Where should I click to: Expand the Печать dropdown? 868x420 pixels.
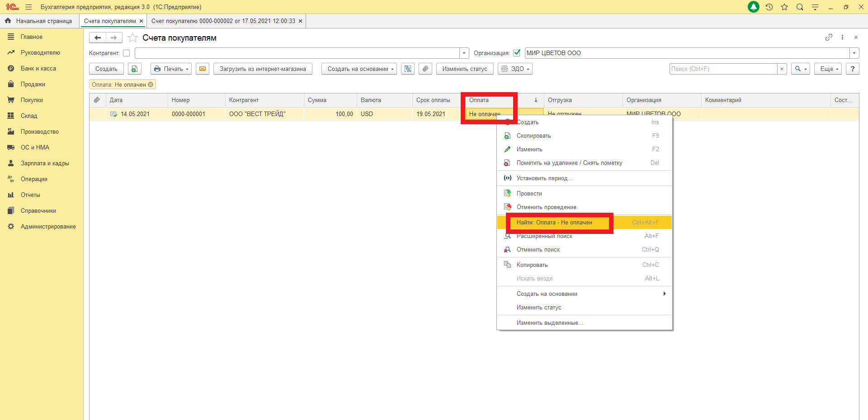171,69
